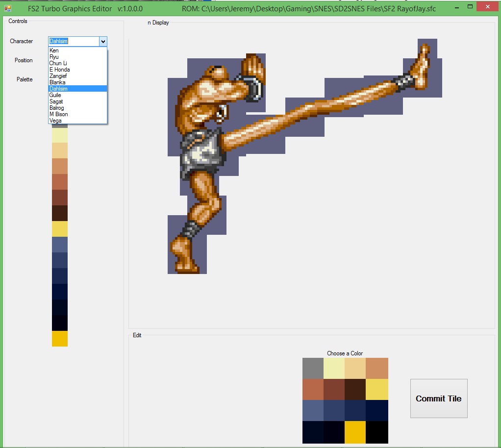Click the slate blue color in the Palette strip
The width and height of the screenshot is (501, 448).
pyautogui.click(x=60, y=245)
